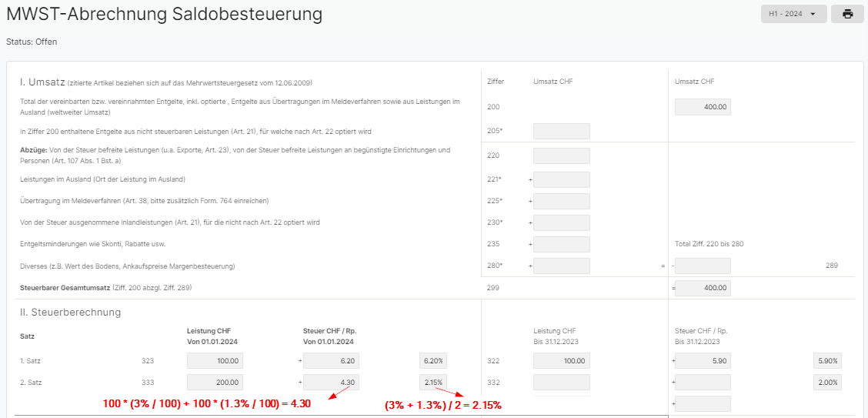This screenshot has height=418, width=868.
Task: Select the Ziffer 322 Leistung field with 100.00
Action: pyautogui.click(x=561, y=361)
